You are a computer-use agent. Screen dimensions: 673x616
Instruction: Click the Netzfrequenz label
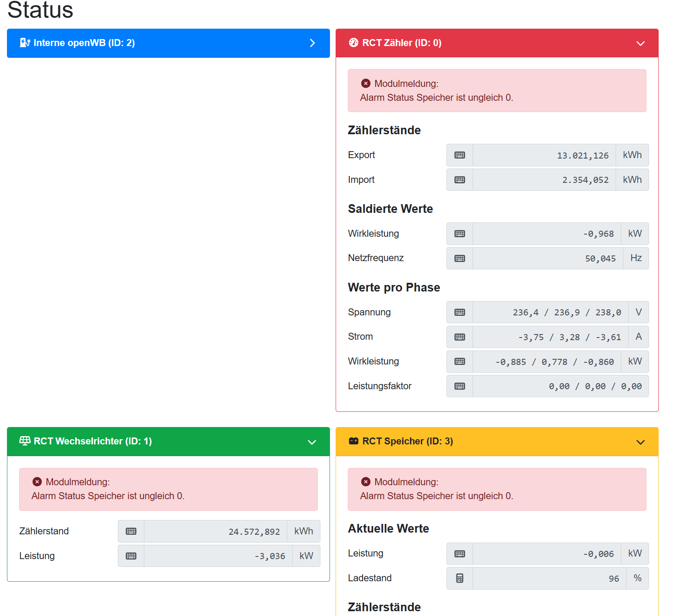click(376, 258)
